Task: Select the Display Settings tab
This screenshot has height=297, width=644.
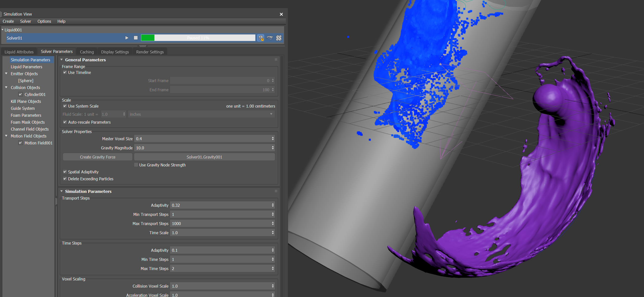Action: point(115,51)
